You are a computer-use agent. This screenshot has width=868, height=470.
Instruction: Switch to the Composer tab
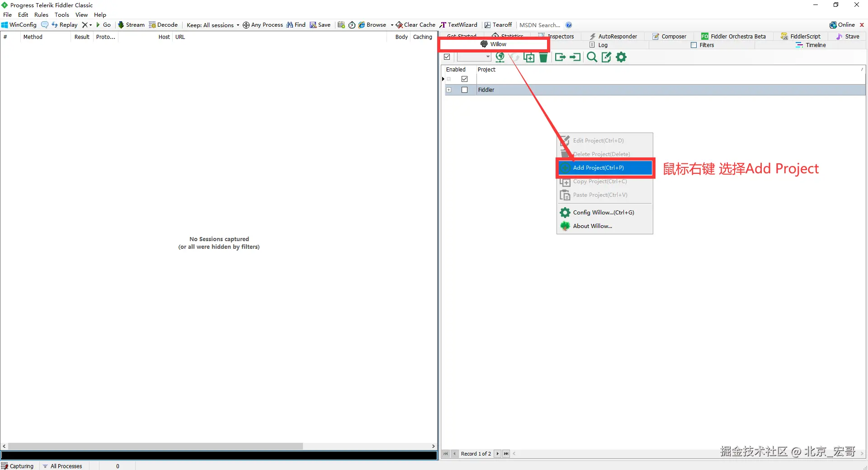click(x=670, y=37)
